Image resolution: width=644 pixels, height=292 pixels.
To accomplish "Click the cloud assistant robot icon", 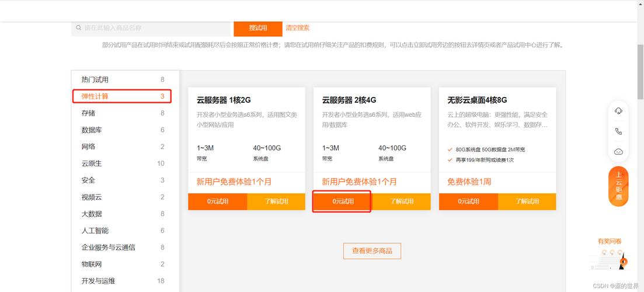I will pyautogui.click(x=618, y=151).
